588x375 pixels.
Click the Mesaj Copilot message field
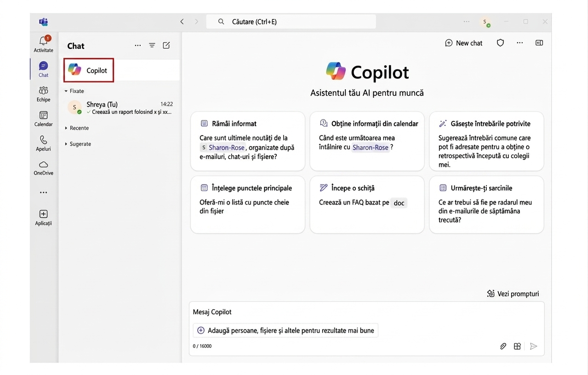click(x=366, y=312)
